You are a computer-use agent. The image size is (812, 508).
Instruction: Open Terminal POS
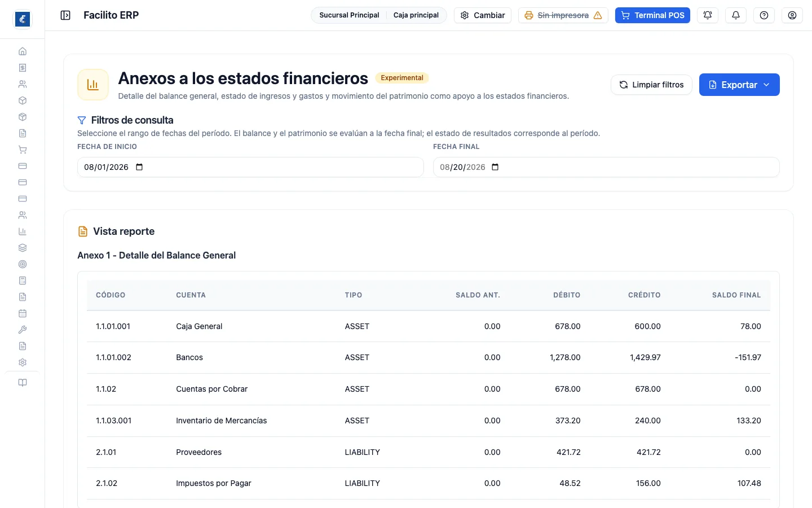(x=652, y=15)
